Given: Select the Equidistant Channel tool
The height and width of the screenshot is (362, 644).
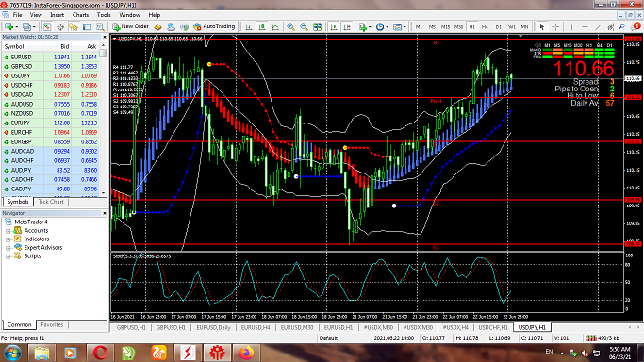Looking at the screenshot, I should pos(611,27).
